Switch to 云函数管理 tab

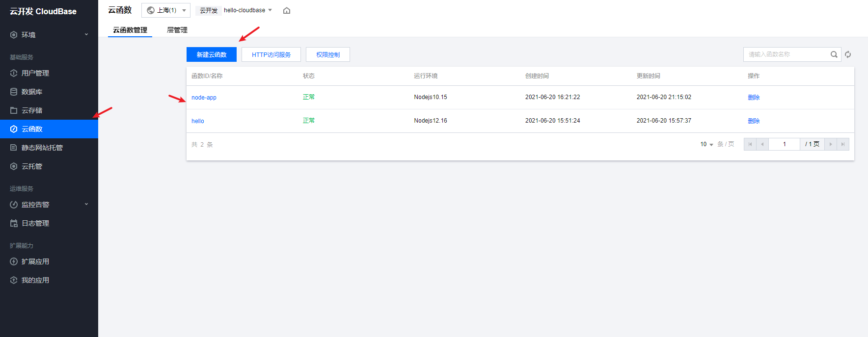tap(130, 30)
